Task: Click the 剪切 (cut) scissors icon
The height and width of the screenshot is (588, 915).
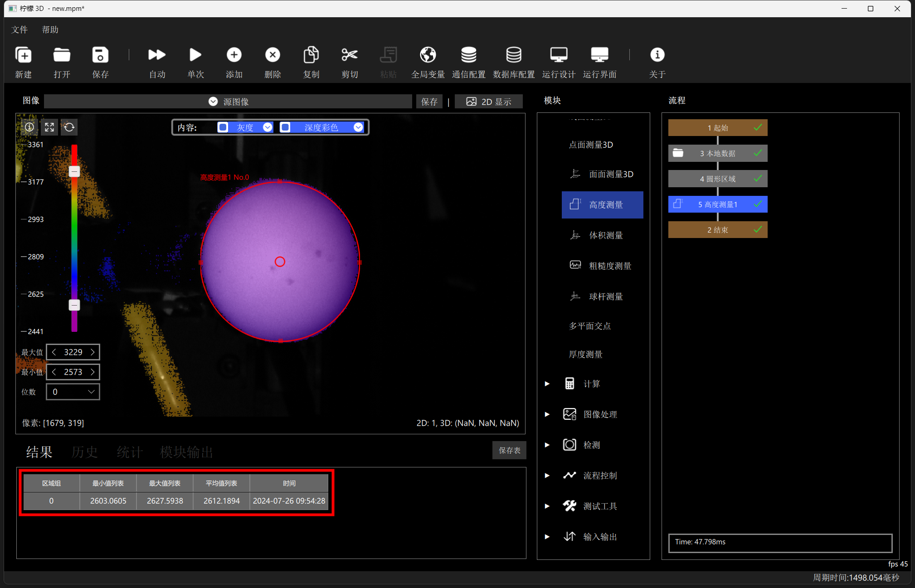Action: pyautogui.click(x=350, y=55)
